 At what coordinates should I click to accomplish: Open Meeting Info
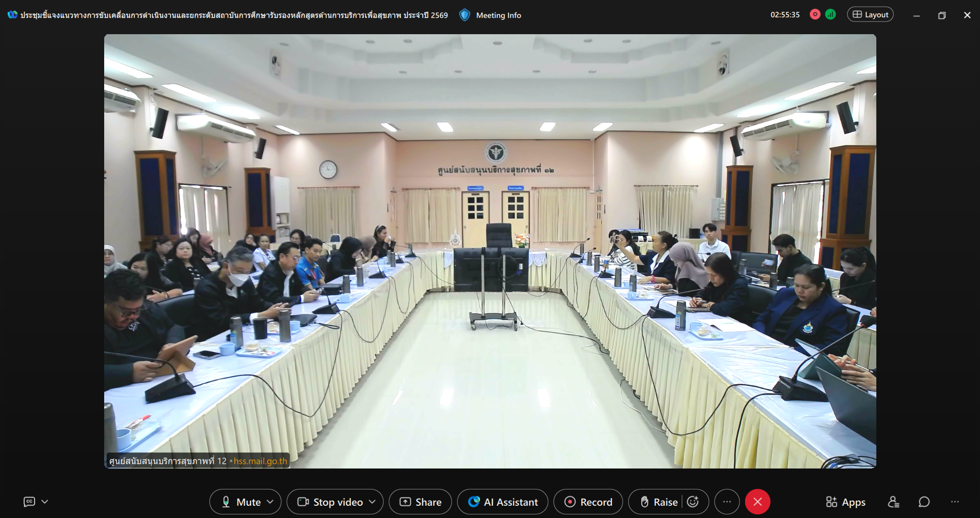point(490,15)
